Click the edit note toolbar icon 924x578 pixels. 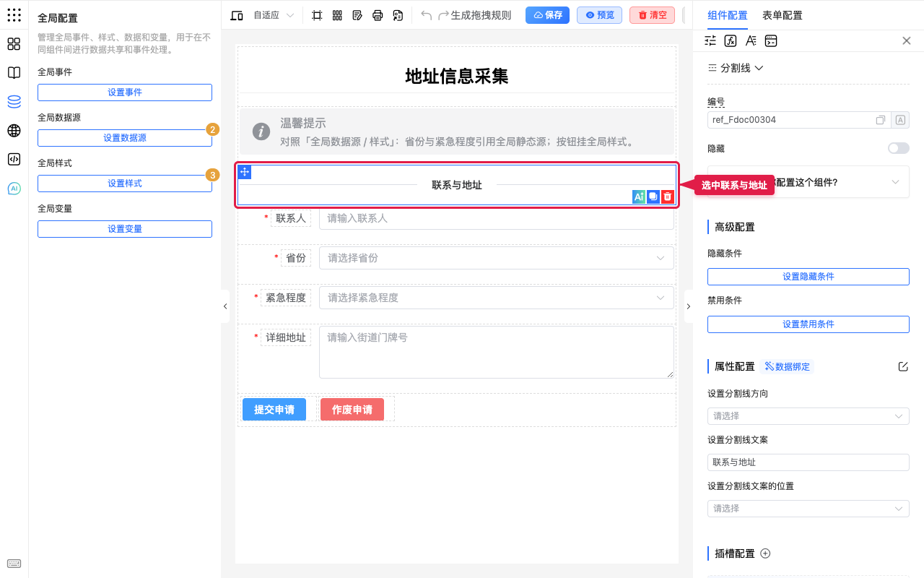pyautogui.click(x=357, y=15)
